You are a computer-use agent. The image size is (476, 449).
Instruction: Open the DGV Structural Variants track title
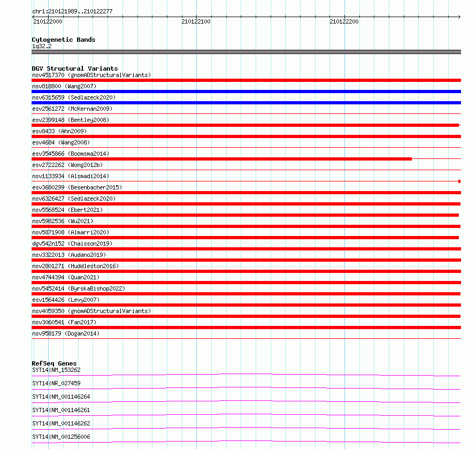pyautogui.click(x=75, y=69)
